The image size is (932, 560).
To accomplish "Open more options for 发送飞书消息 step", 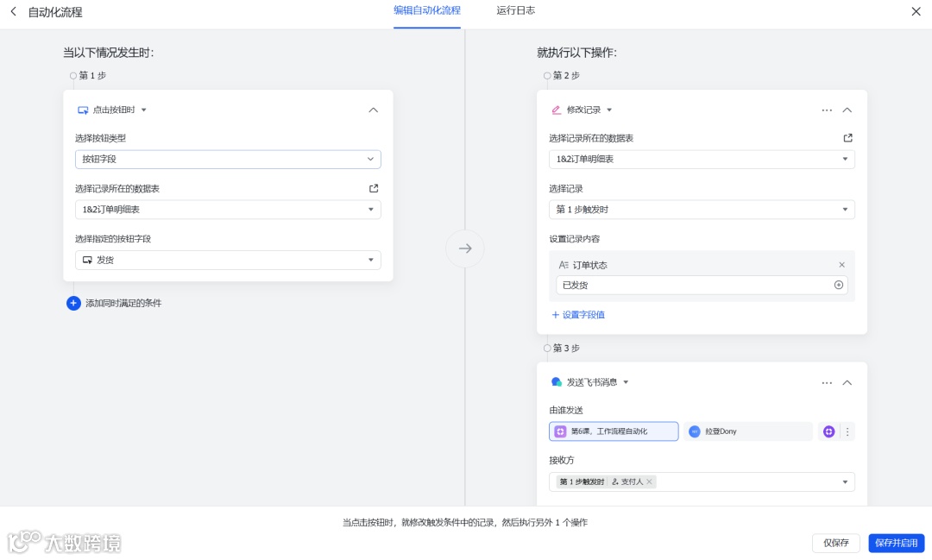I will (826, 383).
